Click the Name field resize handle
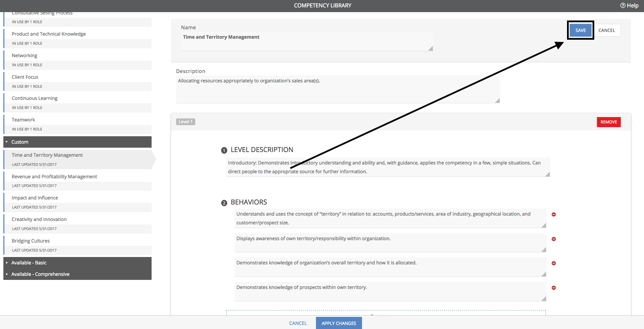The height and width of the screenshot is (329, 644). [x=431, y=49]
